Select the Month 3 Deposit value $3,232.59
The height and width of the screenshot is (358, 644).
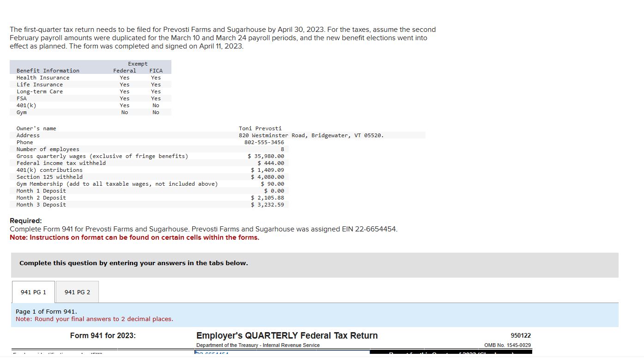pos(268,205)
